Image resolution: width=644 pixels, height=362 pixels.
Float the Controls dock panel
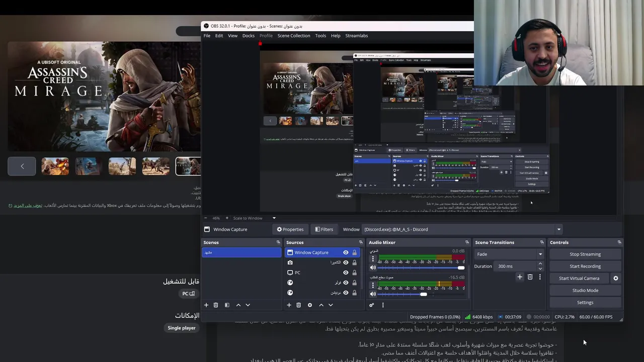619,242
